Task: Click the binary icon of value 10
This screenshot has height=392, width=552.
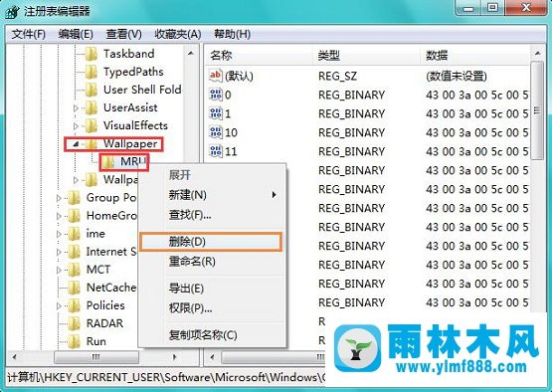Action: [x=216, y=132]
